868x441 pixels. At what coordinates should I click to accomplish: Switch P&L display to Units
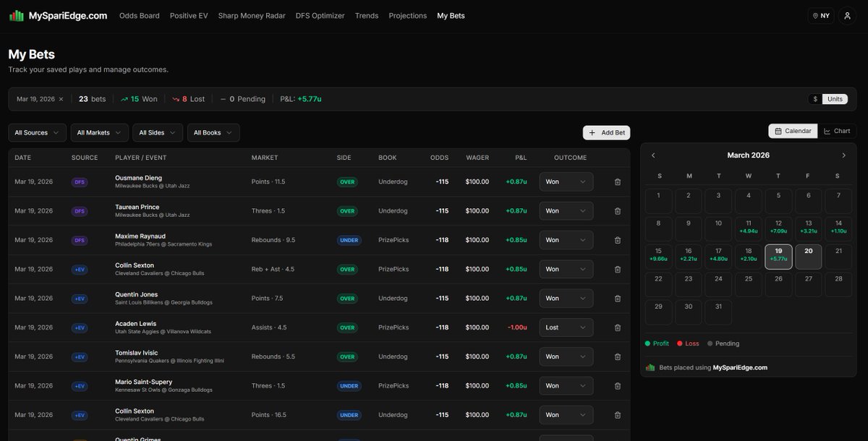tap(835, 99)
